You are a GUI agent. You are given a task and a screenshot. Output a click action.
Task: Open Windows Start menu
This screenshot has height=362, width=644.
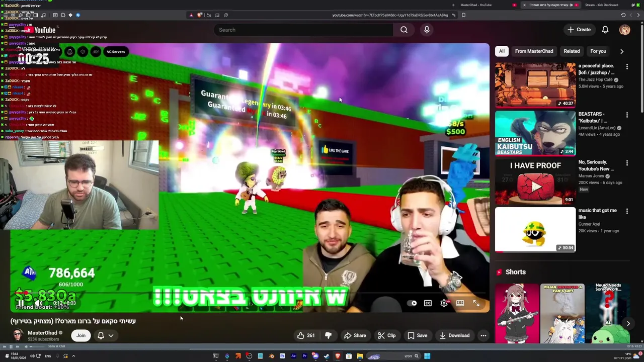point(427,356)
